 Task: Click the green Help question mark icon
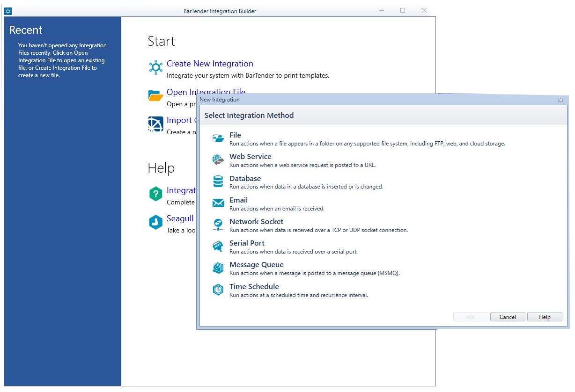155,194
